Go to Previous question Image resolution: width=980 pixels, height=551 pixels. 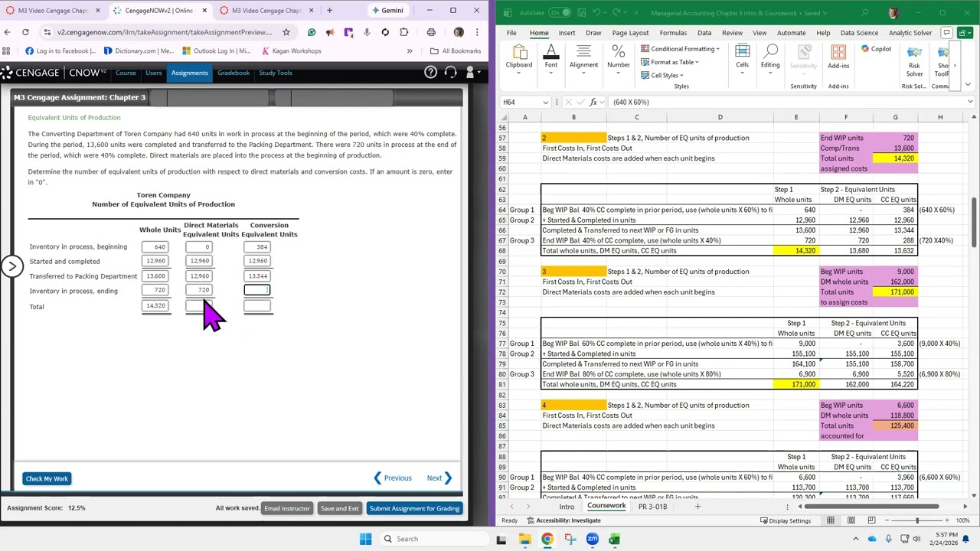pos(393,478)
